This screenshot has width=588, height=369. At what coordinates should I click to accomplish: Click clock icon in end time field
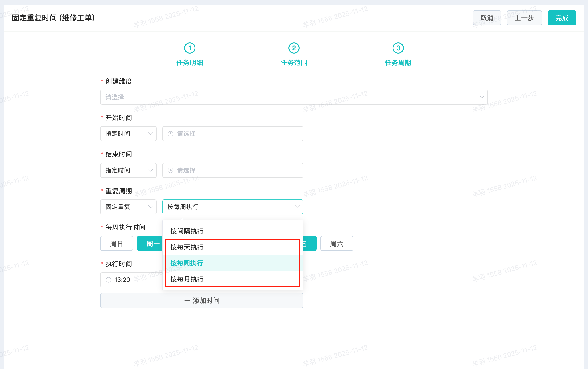(x=171, y=170)
